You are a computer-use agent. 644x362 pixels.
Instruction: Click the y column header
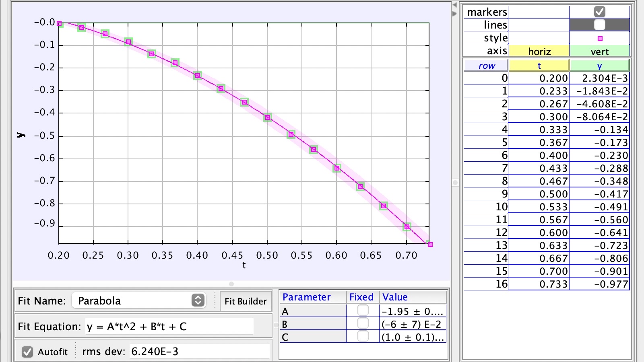[599, 65]
